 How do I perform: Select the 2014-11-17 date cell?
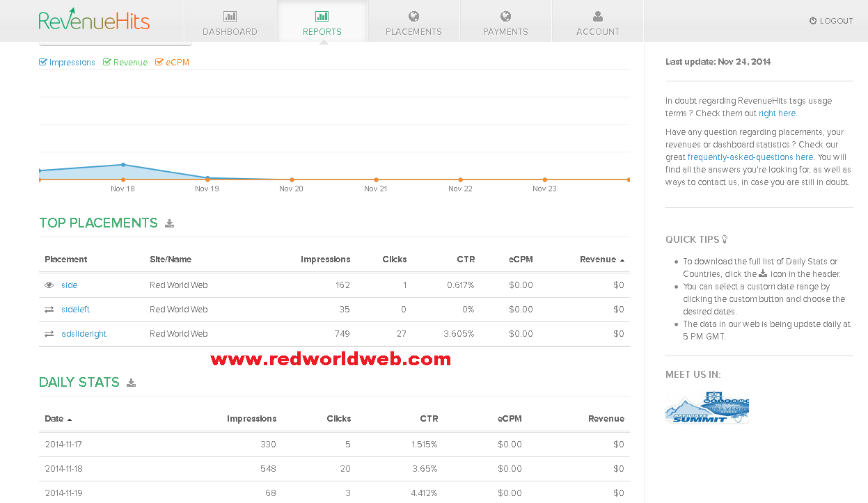click(x=63, y=445)
